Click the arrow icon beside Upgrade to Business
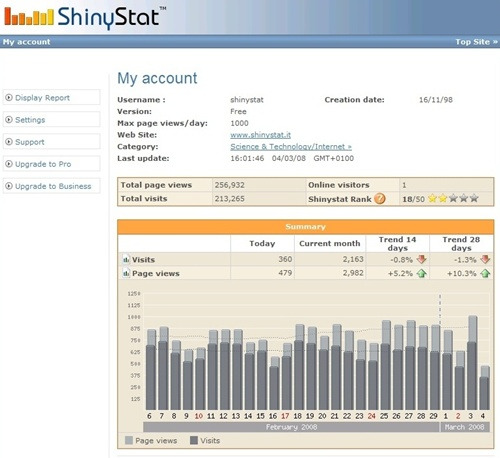 [9, 186]
